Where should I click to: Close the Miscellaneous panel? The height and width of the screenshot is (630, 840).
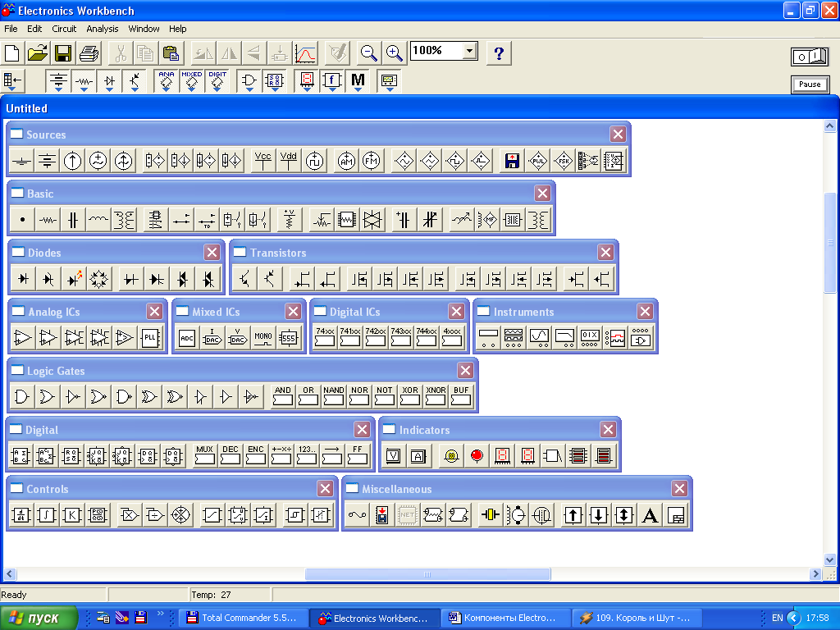pos(679,489)
